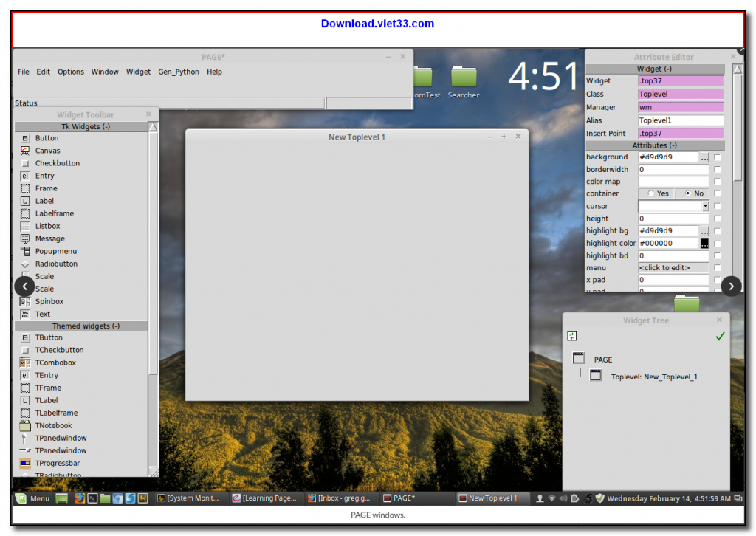Select the container No radio button
756x536 pixels.
689,193
